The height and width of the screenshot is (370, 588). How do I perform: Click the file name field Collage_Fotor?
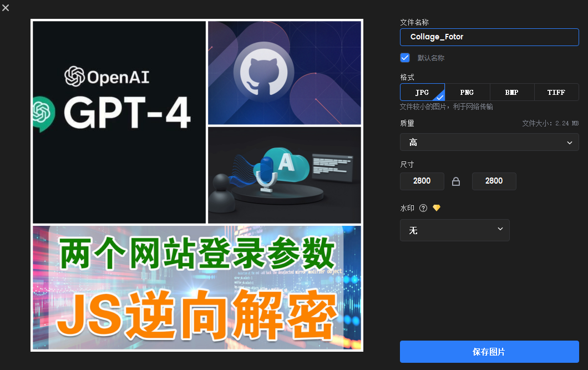click(x=489, y=37)
